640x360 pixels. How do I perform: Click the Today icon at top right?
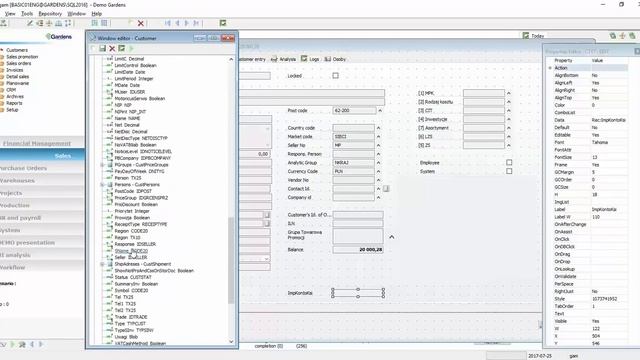pos(526,36)
